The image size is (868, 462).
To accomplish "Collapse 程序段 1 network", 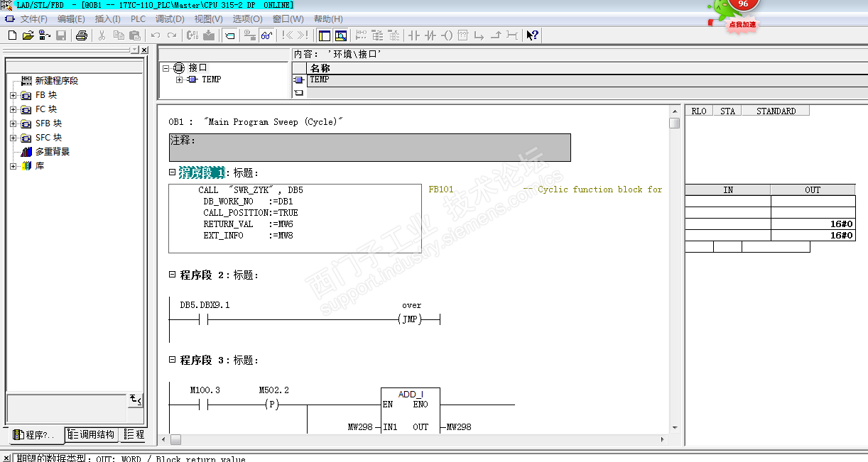I will click(172, 172).
